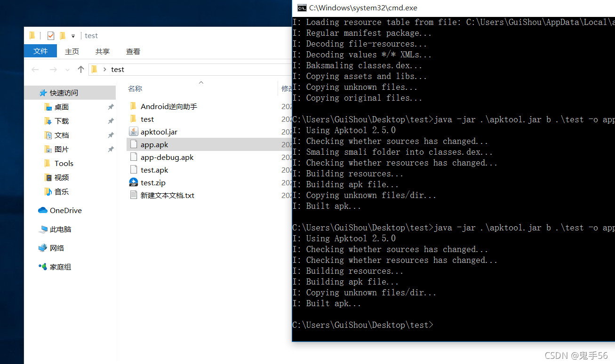Expand the quick access toolbar customize dropdown
Viewport: 615px width, 364px height.
click(73, 36)
